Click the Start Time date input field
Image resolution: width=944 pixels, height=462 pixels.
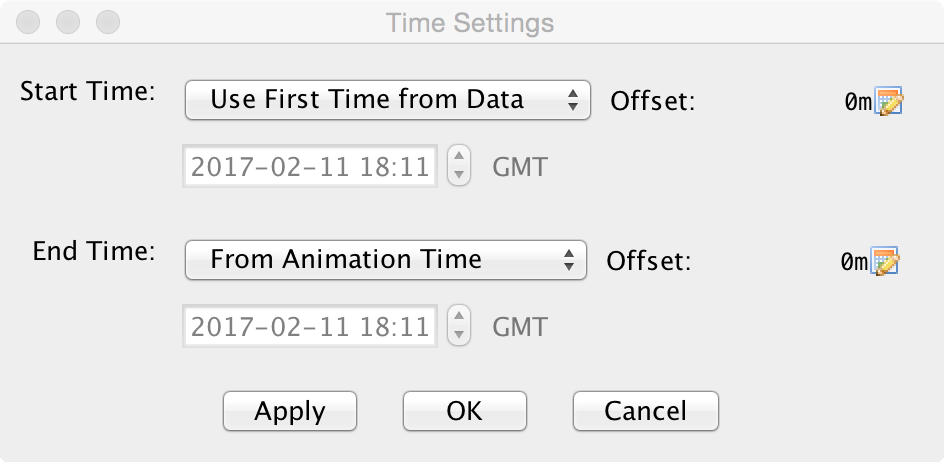310,166
